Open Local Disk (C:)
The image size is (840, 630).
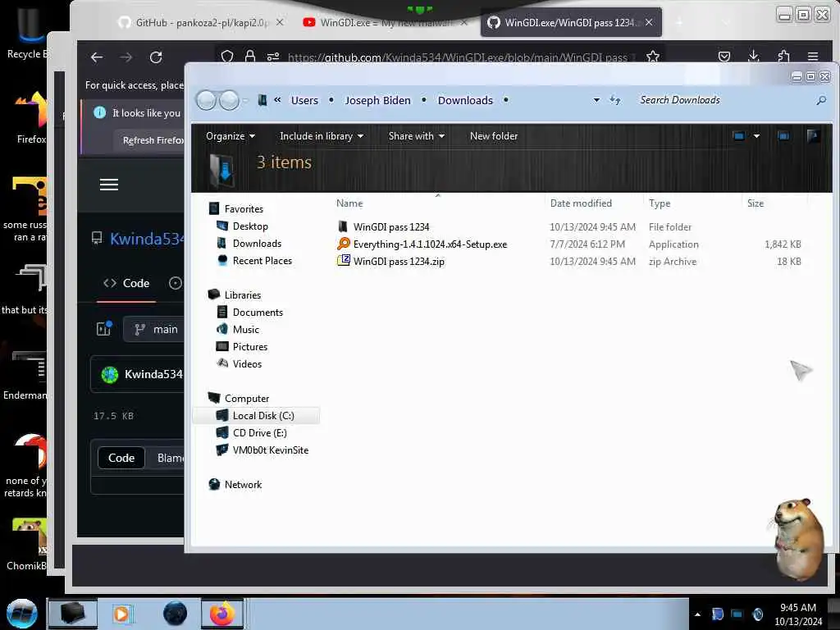(256, 416)
